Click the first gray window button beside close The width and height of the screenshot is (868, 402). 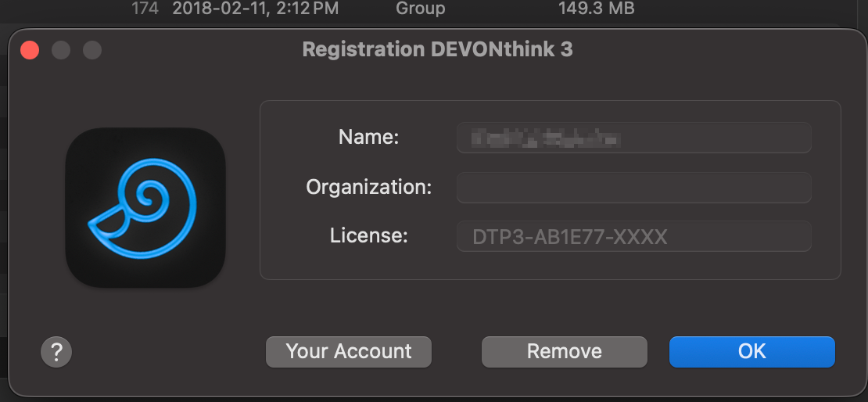click(61, 50)
